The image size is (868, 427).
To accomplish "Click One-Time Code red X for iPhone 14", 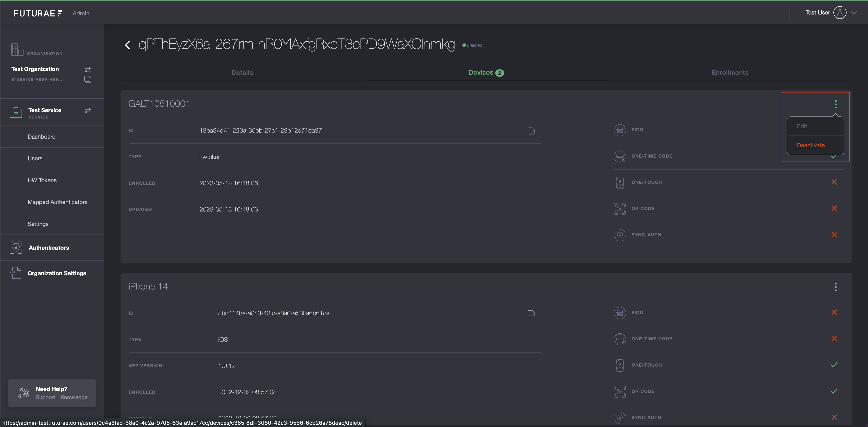I will pyautogui.click(x=834, y=338).
